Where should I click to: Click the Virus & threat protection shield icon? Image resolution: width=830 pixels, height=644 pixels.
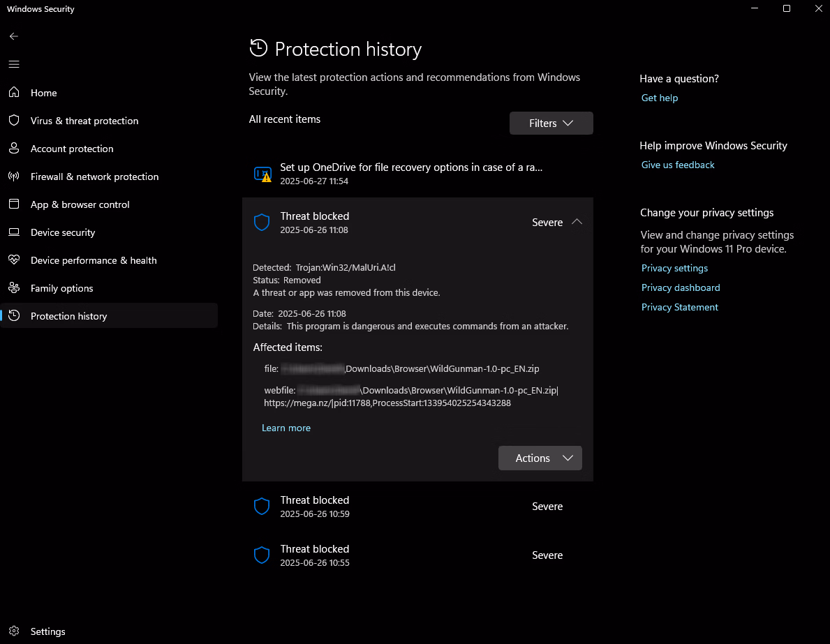(14, 120)
